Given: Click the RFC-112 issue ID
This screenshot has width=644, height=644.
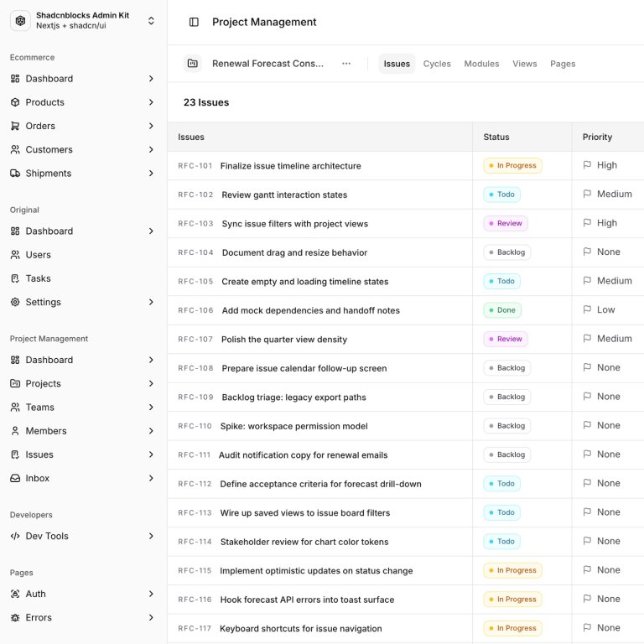Looking at the screenshot, I should click(195, 484).
